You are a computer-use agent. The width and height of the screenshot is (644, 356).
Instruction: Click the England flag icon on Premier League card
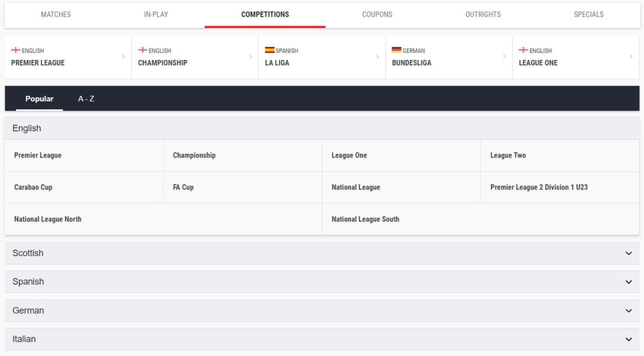point(16,50)
